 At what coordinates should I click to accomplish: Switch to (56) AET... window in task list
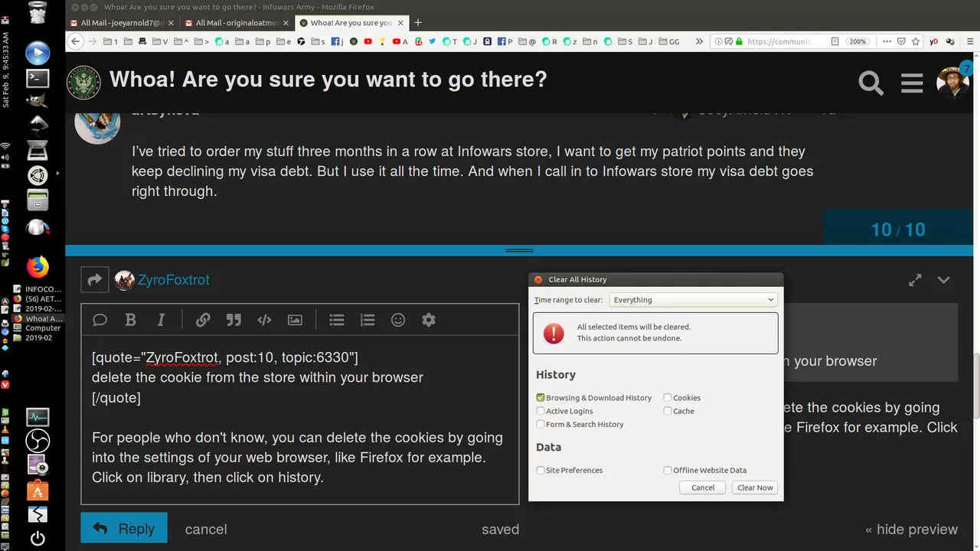pos(38,299)
